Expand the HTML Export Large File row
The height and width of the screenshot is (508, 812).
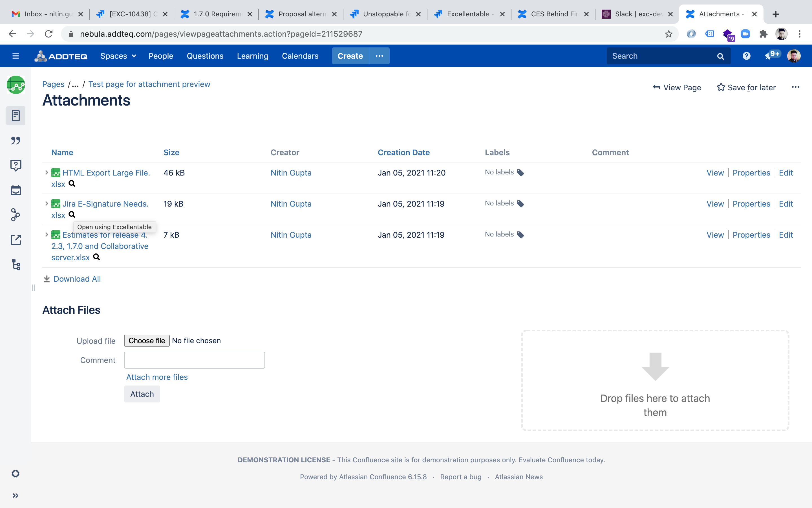[x=46, y=172]
